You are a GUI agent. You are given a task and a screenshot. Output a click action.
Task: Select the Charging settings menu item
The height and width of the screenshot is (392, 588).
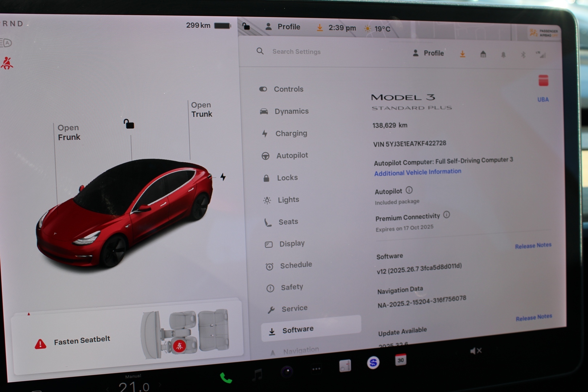[291, 134]
